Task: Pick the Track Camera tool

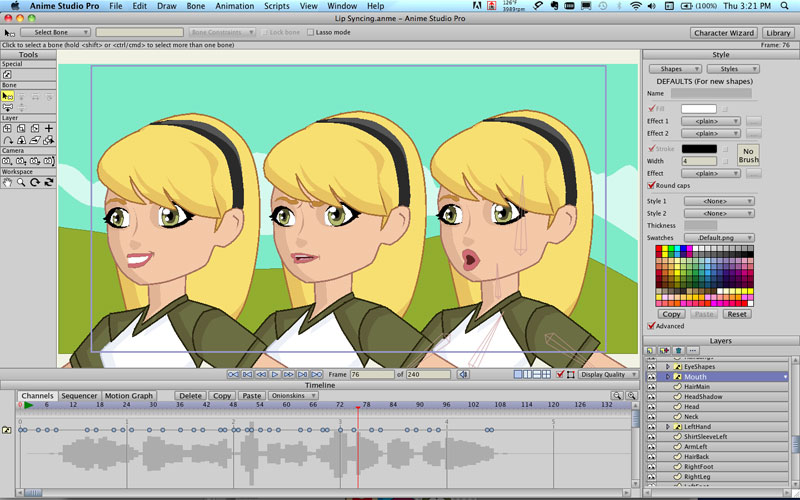Action: click(8, 160)
